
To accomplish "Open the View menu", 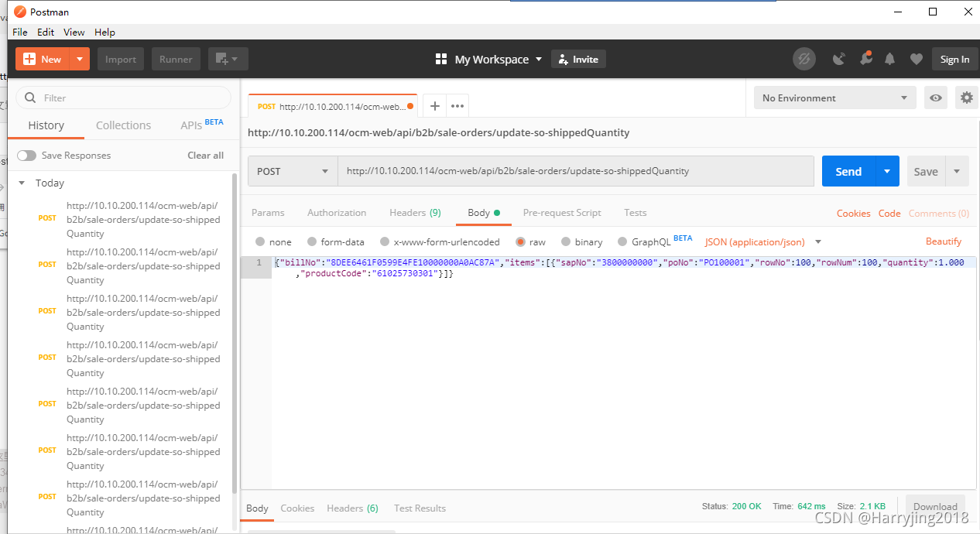I will (x=74, y=32).
